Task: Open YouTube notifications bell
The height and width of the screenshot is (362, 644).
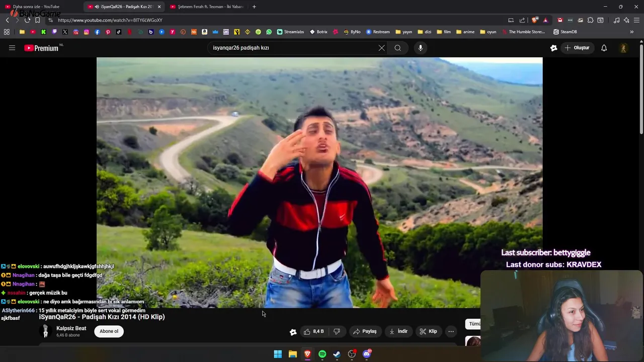Action: click(x=604, y=48)
